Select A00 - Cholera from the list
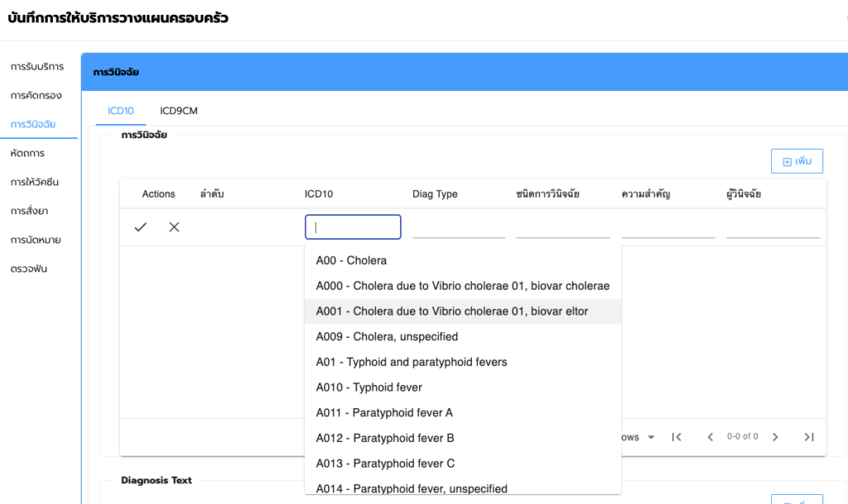The image size is (848, 504). coord(351,261)
